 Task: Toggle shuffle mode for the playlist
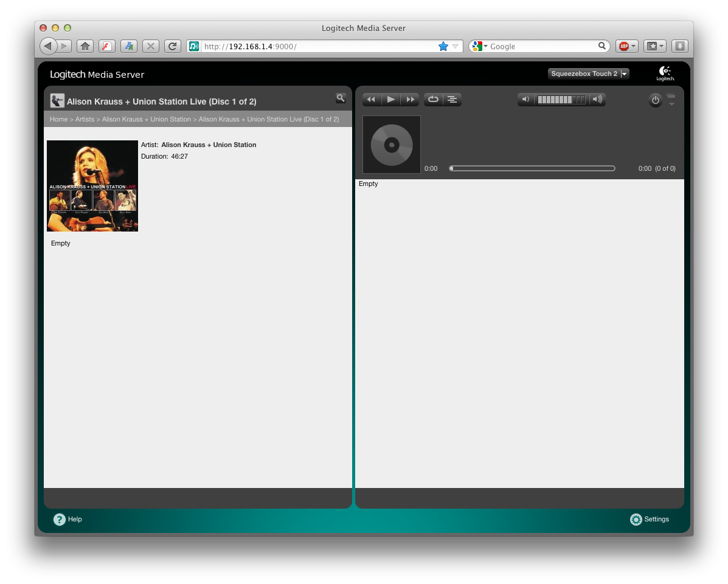coord(452,100)
